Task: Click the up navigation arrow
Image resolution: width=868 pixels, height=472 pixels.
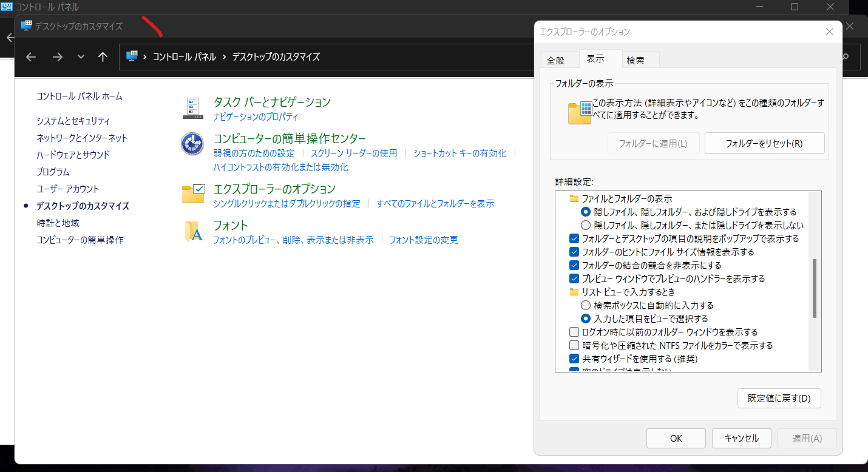Action: [x=102, y=56]
